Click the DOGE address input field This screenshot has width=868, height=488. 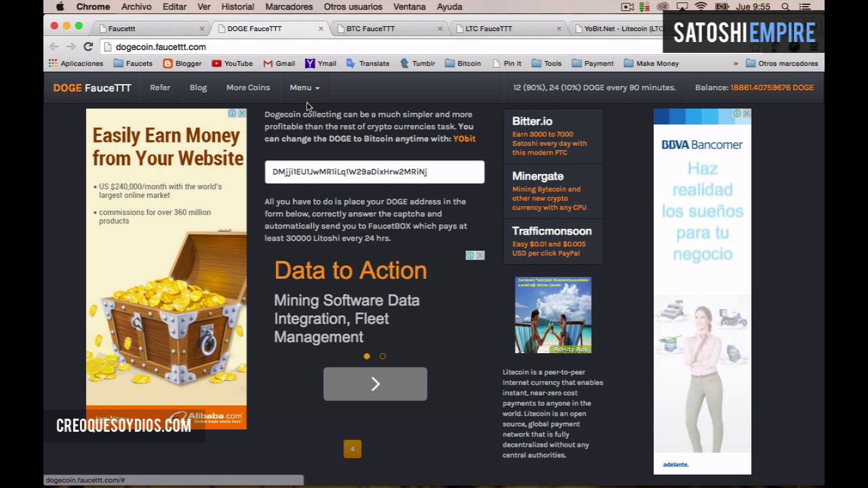(x=374, y=171)
